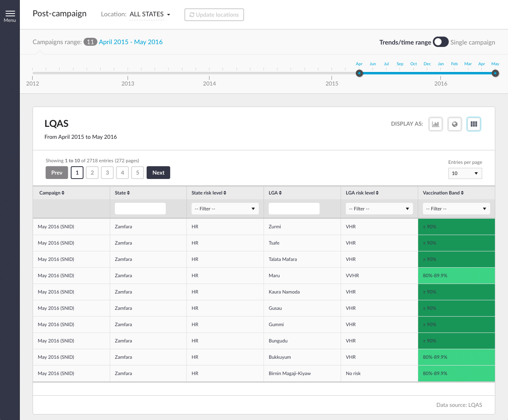The width and height of the screenshot is (508, 420).
Task: Expand the State risk level filter
Action: 225,209
